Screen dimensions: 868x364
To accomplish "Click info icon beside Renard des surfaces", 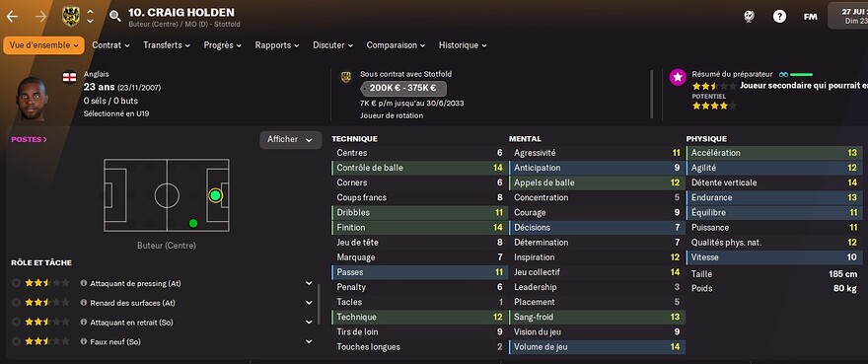I will coord(84,303).
